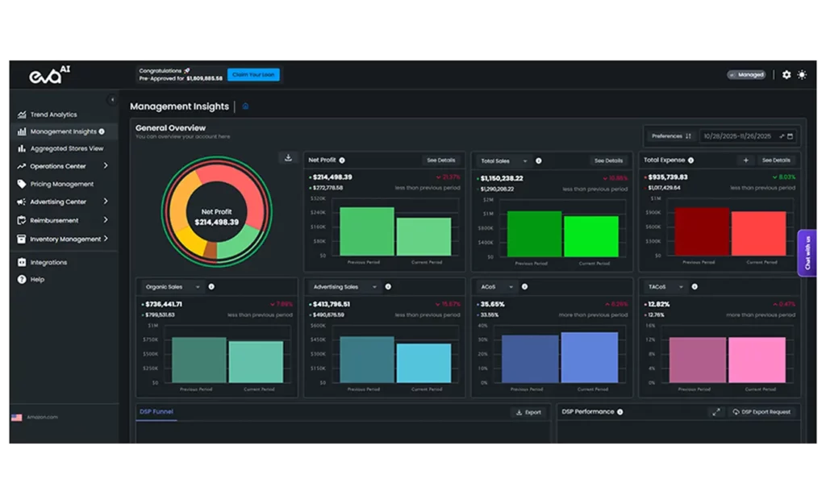The height and width of the screenshot is (504, 826).
Task: Open the calendar icon in date range
Action: click(791, 136)
